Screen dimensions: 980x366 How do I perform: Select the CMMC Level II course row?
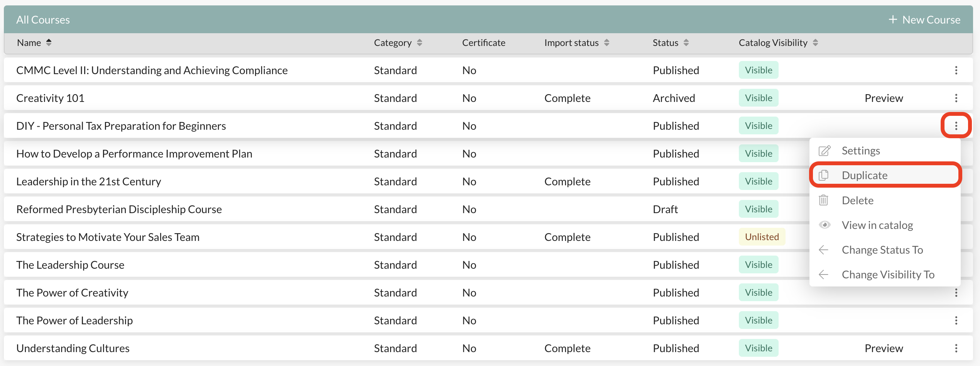[152, 70]
